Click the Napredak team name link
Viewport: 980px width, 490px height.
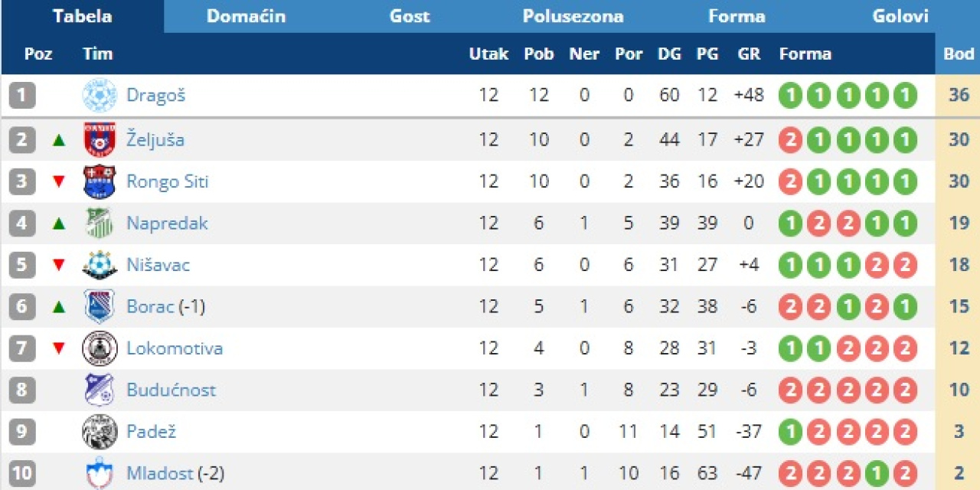[167, 223]
